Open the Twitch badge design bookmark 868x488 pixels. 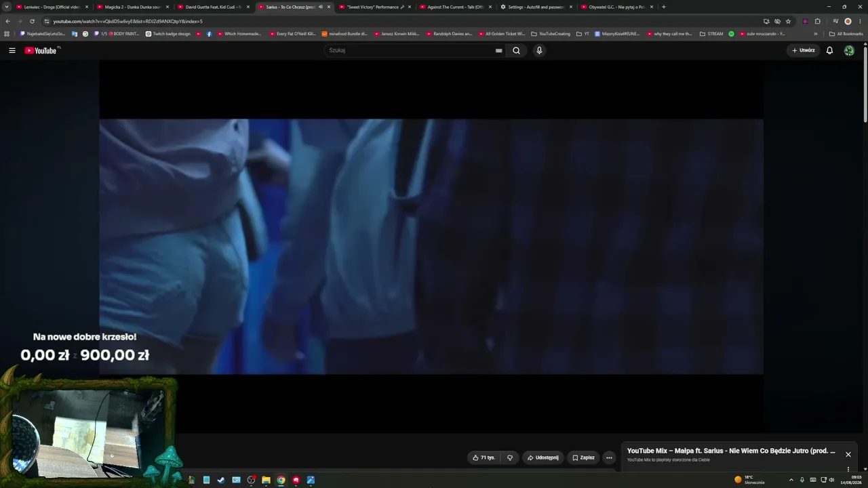tap(168, 34)
